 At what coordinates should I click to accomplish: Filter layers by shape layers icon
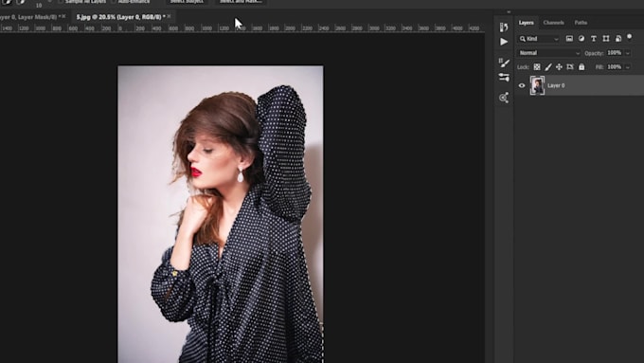point(606,39)
